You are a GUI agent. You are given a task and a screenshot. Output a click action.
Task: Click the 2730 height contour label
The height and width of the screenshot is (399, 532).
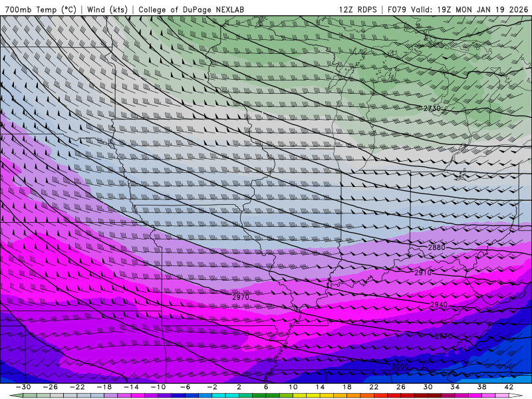click(432, 108)
